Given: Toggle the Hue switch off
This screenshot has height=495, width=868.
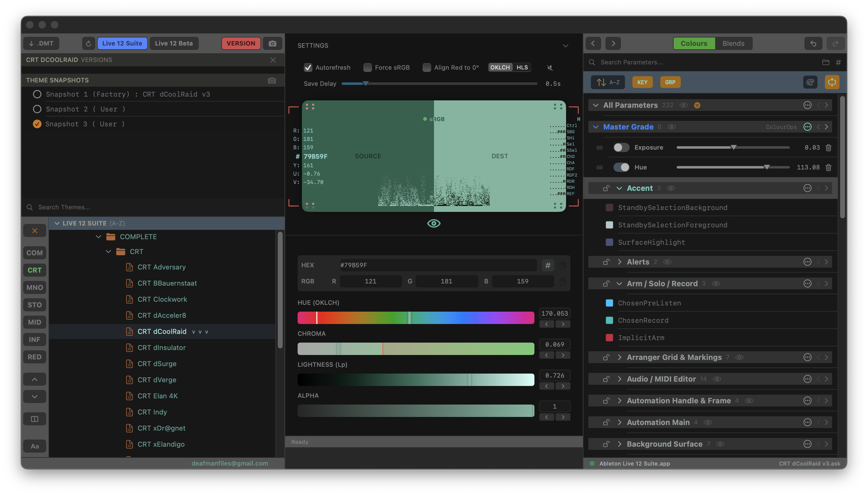Looking at the screenshot, I should pyautogui.click(x=621, y=168).
